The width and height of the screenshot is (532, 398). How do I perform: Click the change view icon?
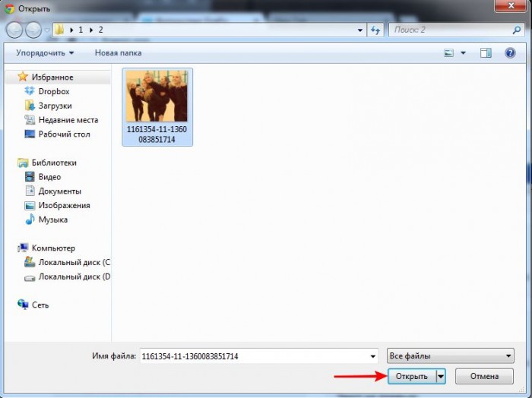tap(448, 53)
